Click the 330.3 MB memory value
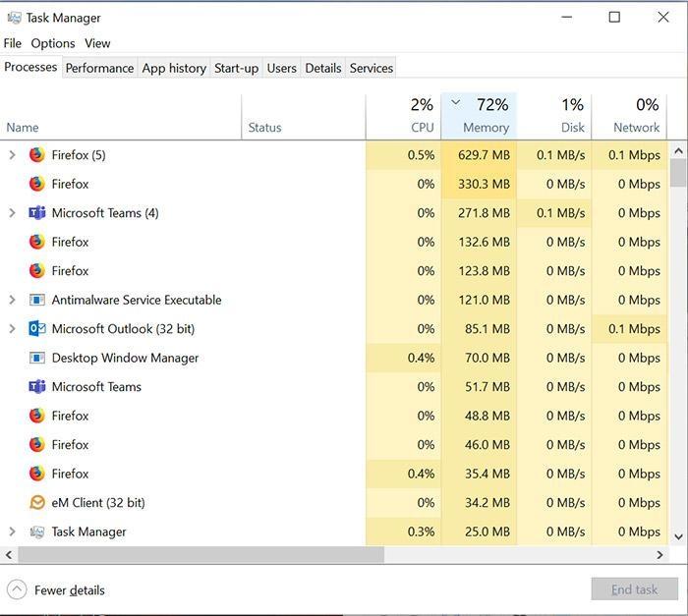688x616 pixels. point(484,185)
